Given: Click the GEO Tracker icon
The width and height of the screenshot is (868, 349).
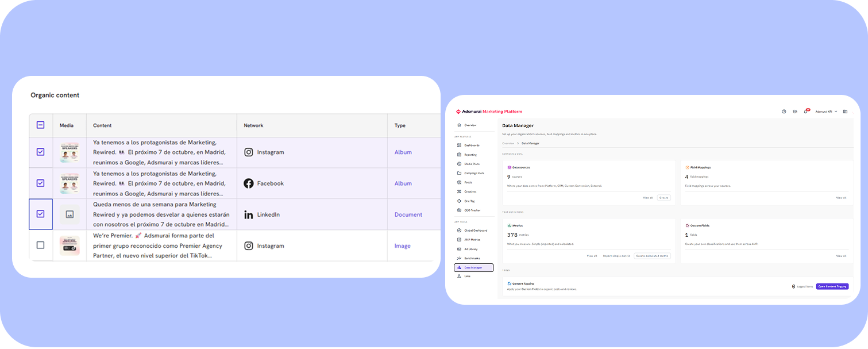Looking at the screenshot, I should coord(459,210).
